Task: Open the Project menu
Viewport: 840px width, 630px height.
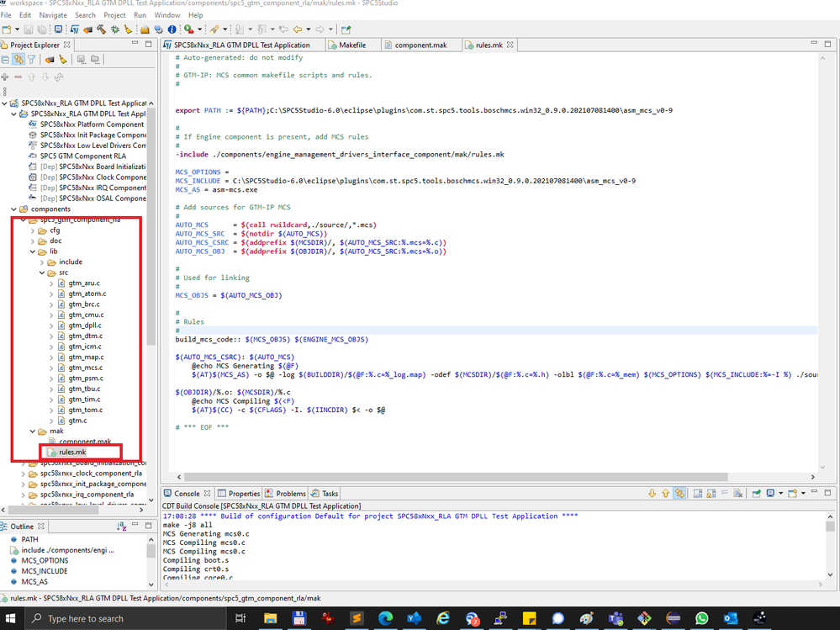Action: click(x=114, y=15)
